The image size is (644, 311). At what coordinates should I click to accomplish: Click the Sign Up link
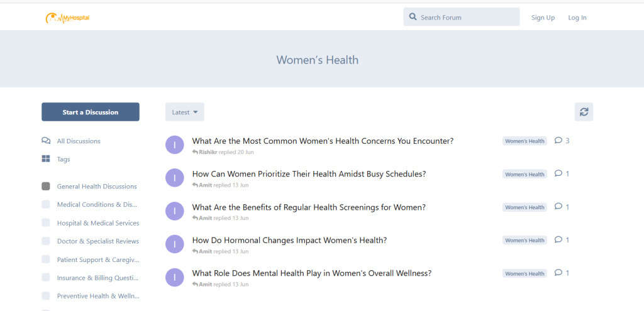tap(543, 18)
